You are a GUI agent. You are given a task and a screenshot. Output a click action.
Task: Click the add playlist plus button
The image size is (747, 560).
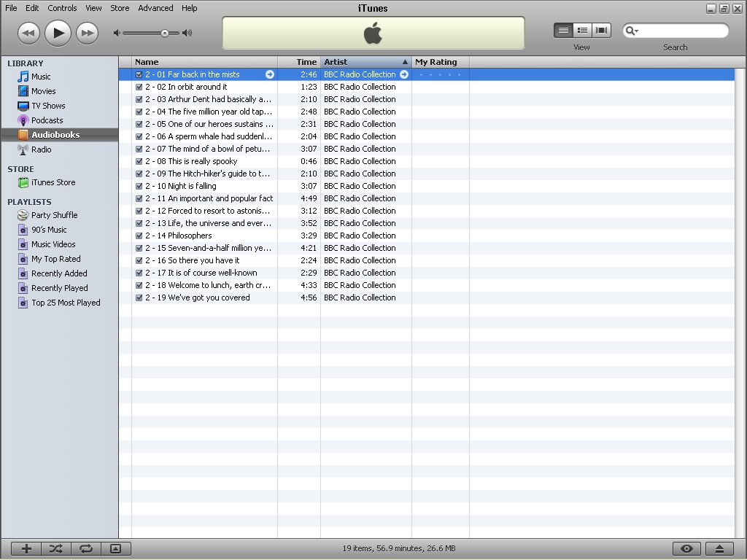pos(26,548)
